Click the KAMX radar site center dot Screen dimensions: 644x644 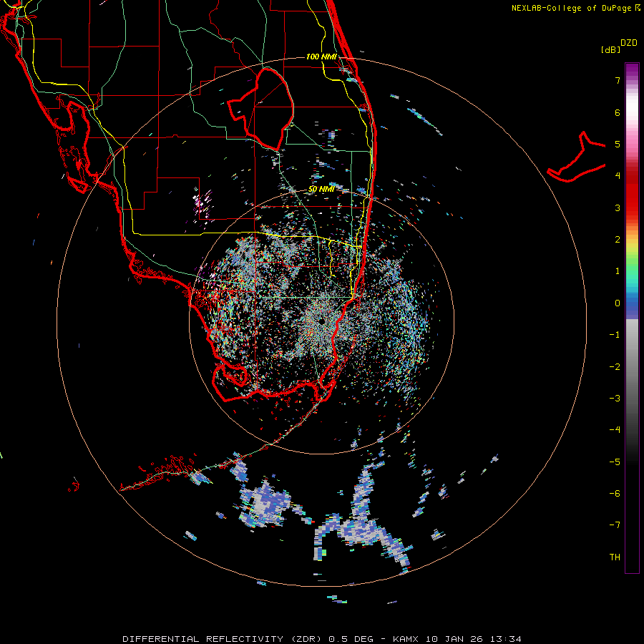coord(321,321)
